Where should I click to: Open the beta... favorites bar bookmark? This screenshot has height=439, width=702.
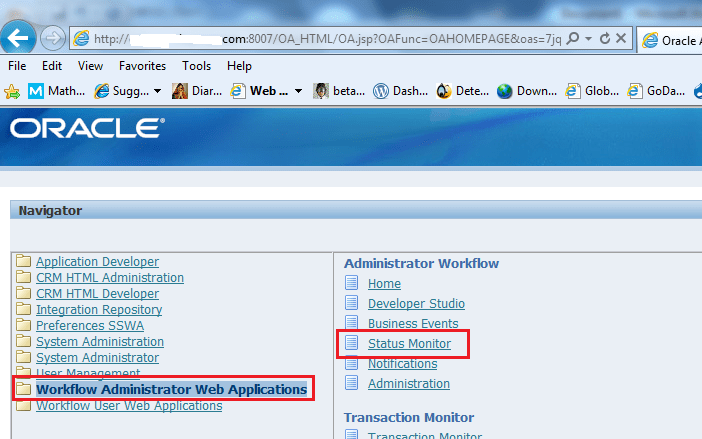pos(338,91)
